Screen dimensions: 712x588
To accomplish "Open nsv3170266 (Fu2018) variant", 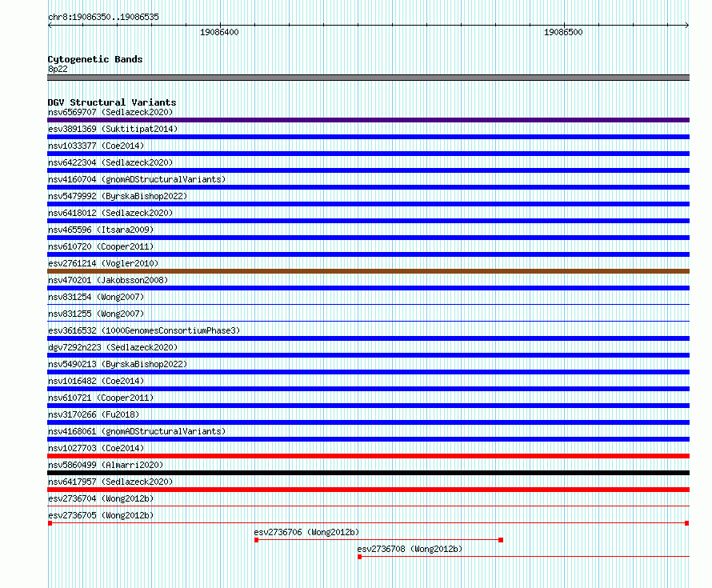I will (x=94, y=414).
